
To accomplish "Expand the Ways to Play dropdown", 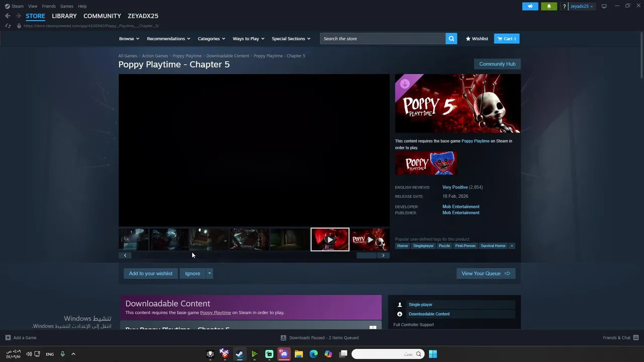I will click(x=249, y=39).
